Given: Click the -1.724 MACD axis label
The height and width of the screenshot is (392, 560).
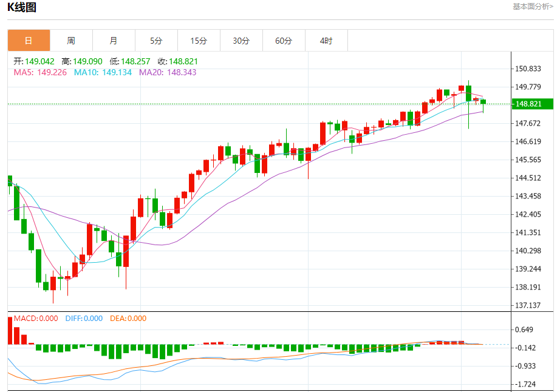Looking at the screenshot, I should (524, 384).
